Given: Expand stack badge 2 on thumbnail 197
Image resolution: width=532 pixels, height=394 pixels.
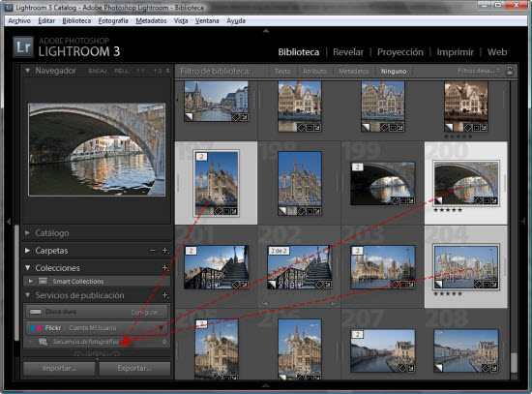Looking at the screenshot, I should 201,157.
